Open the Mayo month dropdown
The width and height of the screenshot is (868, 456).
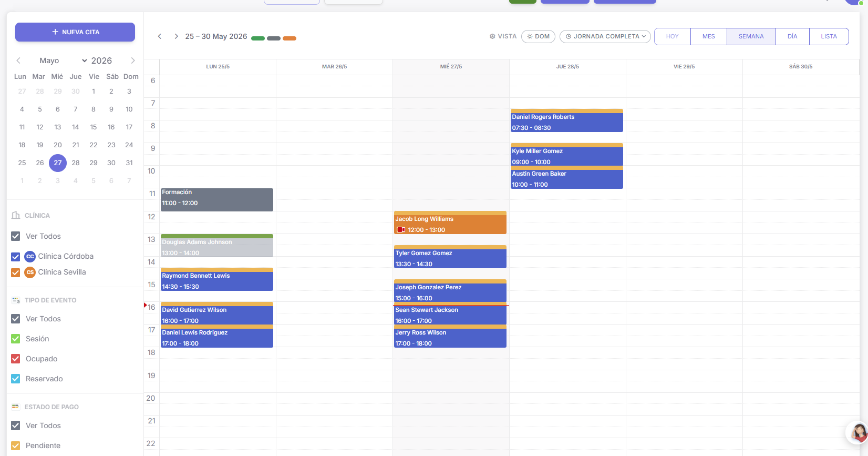(x=63, y=60)
